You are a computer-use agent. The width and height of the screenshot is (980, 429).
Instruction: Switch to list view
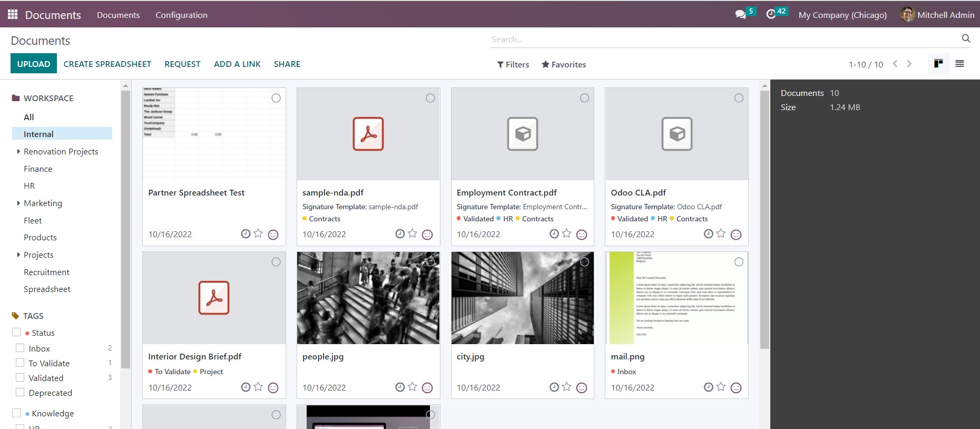[x=959, y=64]
